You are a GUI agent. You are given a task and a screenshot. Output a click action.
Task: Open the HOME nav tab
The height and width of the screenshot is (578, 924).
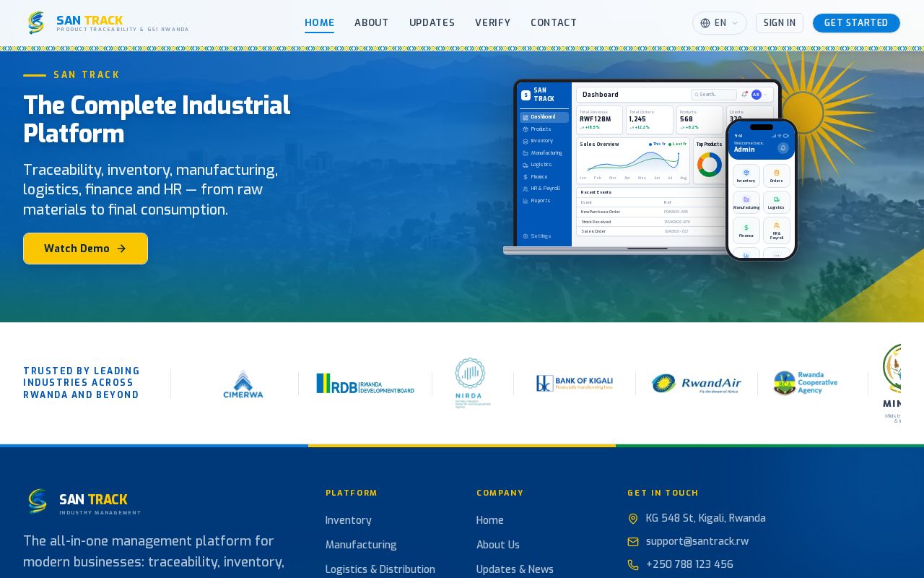[319, 23]
